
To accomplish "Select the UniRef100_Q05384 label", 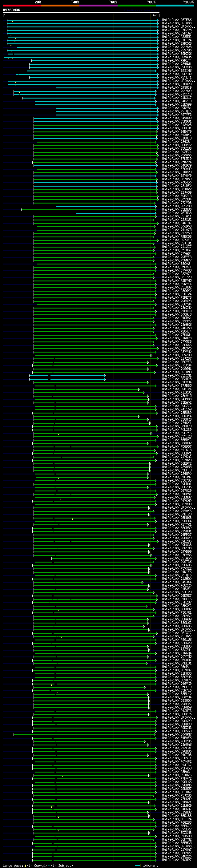I will pyautogui.click(x=177, y=200).
